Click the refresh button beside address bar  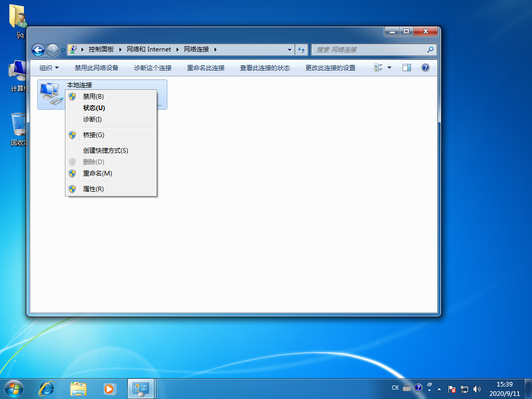point(301,50)
